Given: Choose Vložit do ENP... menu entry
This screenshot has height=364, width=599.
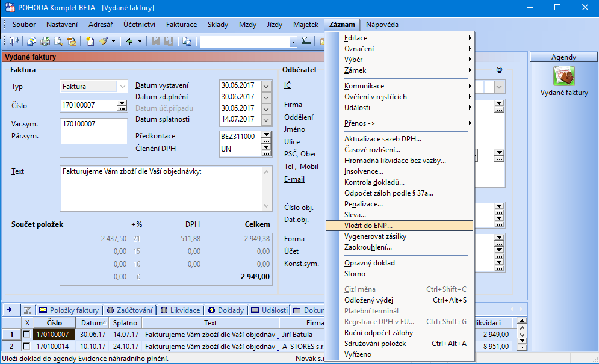Looking at the screenshot, I should (x=399, y=226).
